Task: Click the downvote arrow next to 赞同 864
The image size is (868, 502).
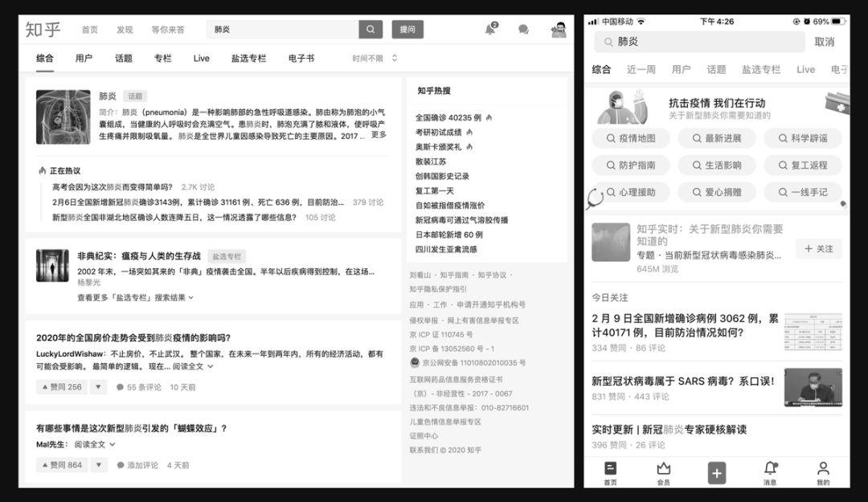Action: tap(98, 465)
